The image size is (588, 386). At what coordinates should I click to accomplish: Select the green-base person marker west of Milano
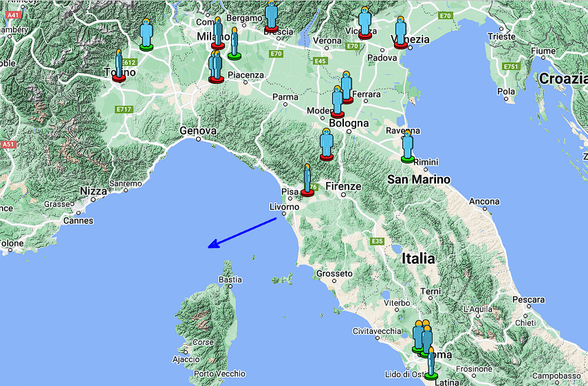point(146,34)
